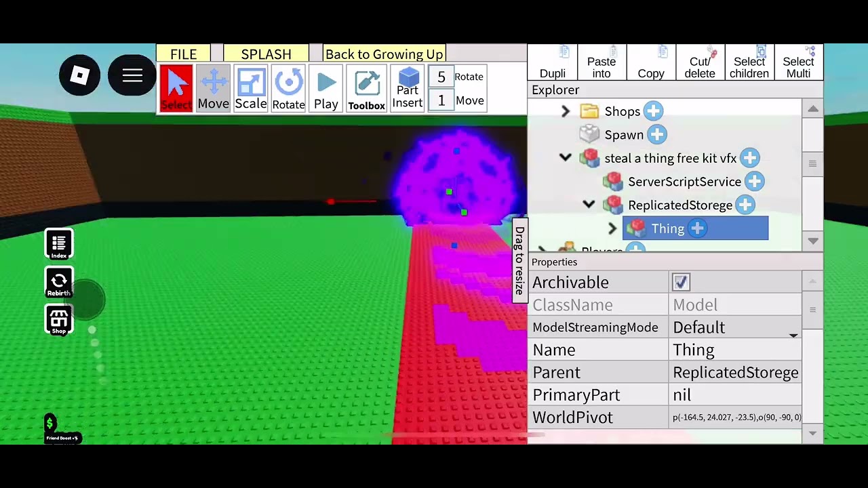The height and width of the screenshot is (488, 868).
Task: Open the hamburger chat menu
Action: (x=132, y=75)
